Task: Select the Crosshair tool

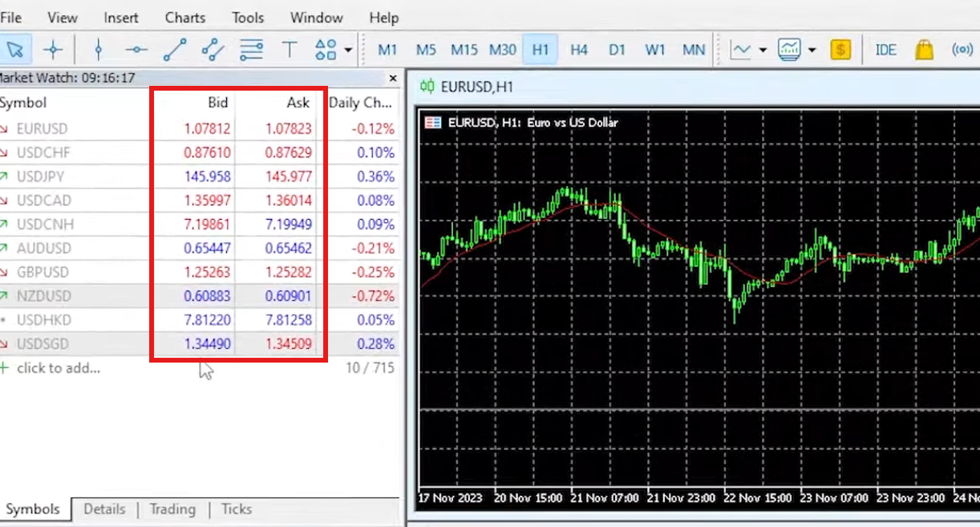Action: click(x=53, y=49)
